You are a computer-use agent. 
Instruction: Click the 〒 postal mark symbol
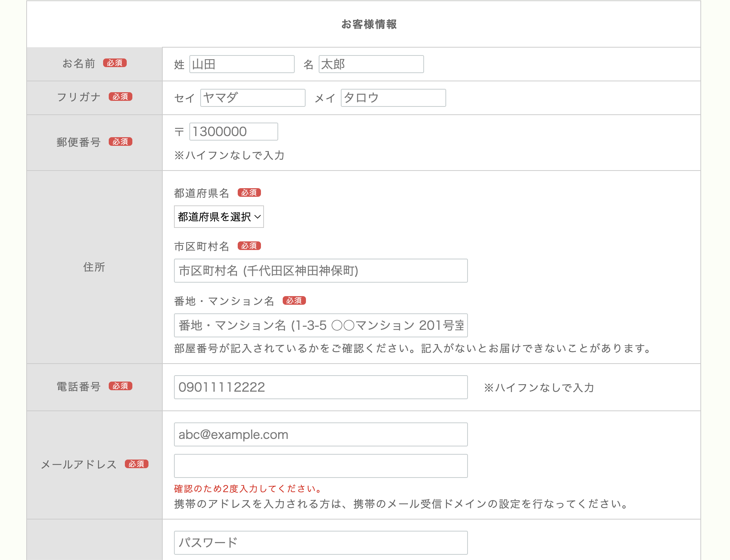point(179,132)
